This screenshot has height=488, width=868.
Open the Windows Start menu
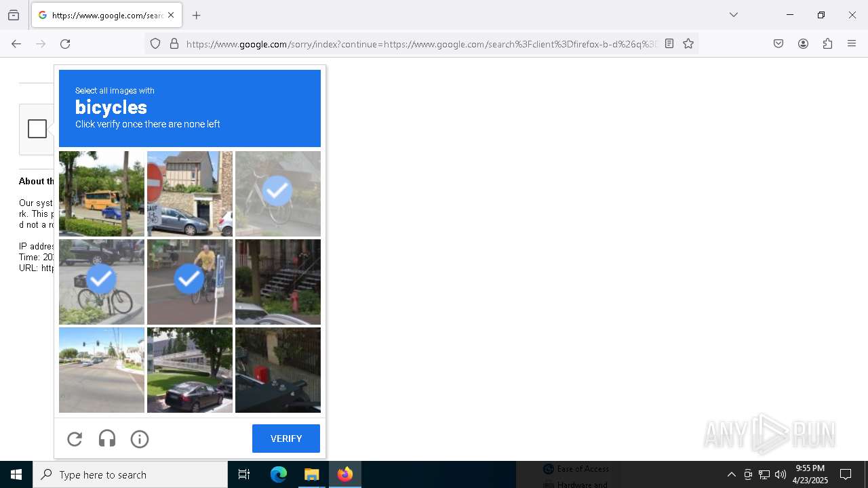coord(16,474)
